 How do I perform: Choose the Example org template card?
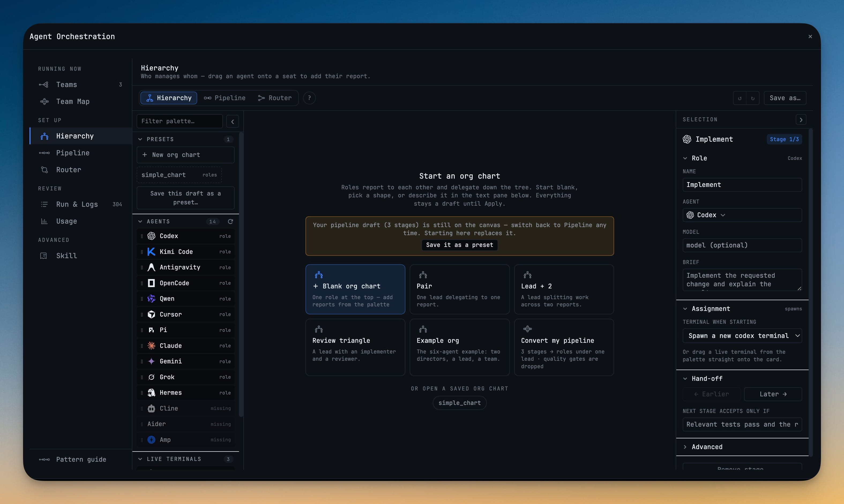pyautogui.click(x=459, y=347)
